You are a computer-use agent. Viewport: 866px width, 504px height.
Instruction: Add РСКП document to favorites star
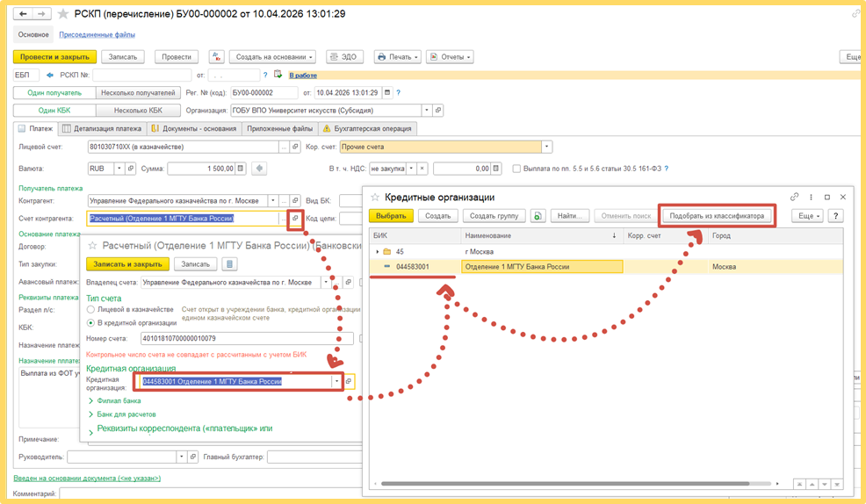click(63, 14)
